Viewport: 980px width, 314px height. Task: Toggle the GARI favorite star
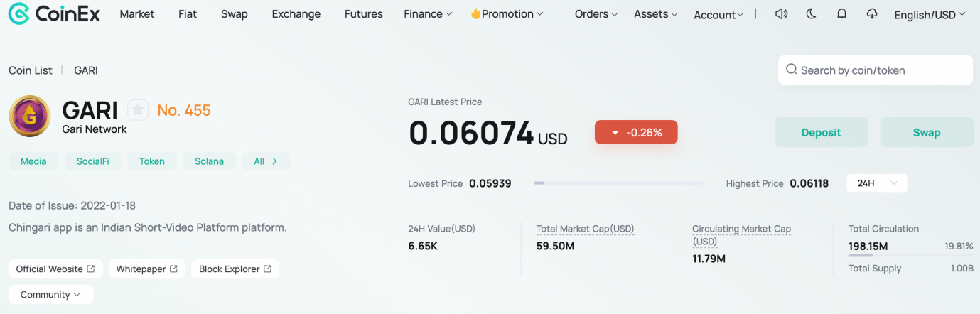[x=138, y=110]
